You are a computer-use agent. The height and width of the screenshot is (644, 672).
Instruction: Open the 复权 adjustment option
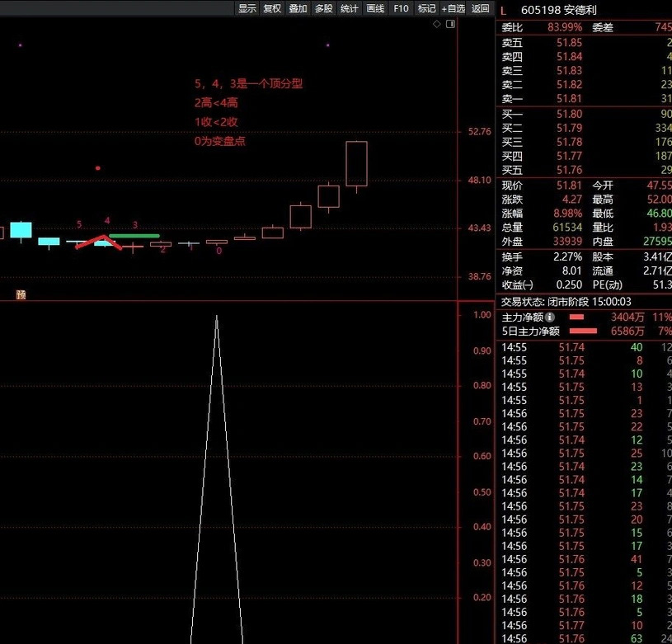pos(272,8)
